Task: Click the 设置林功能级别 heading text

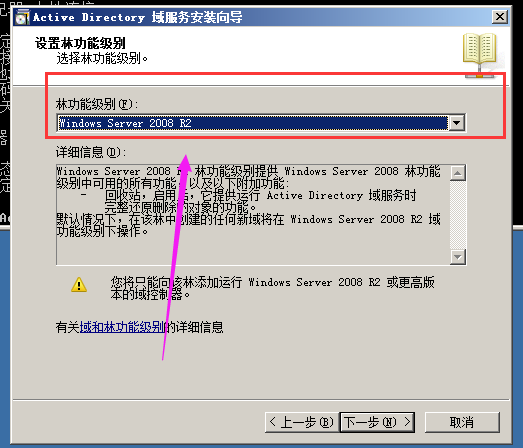Action: pyautogui.click(x=80, y=43)
